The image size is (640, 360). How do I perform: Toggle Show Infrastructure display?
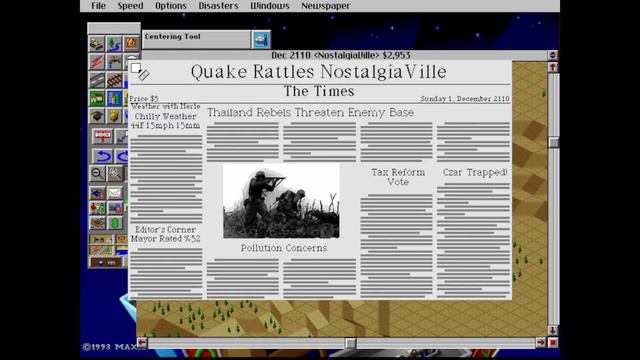101,250
